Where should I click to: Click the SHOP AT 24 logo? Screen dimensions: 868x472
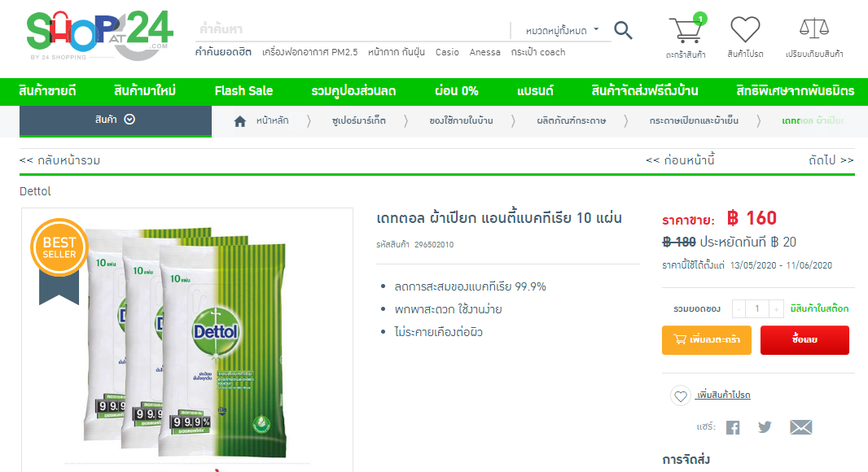coord(100,35)
